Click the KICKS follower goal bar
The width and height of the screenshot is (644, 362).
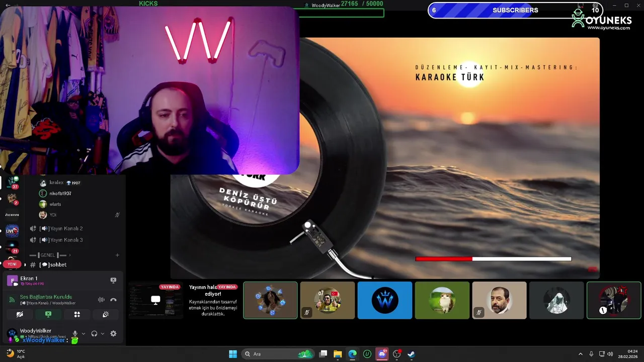click(342, 13)
